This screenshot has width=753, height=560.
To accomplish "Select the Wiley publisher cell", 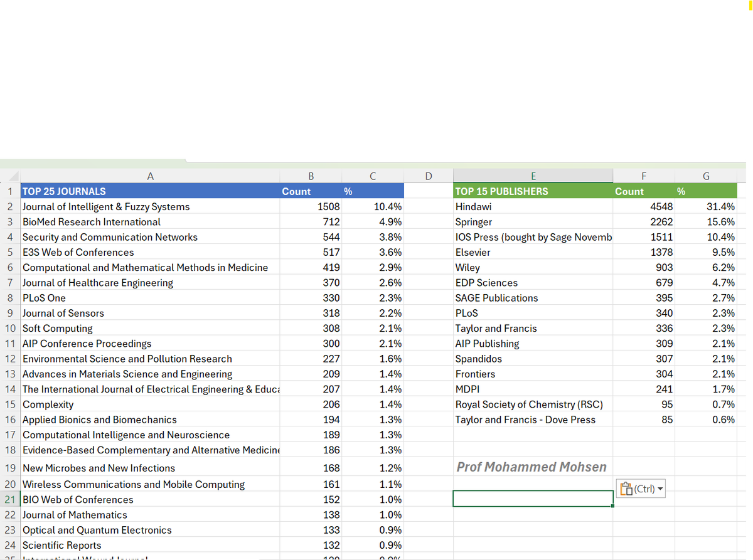I will click(533, 267).
